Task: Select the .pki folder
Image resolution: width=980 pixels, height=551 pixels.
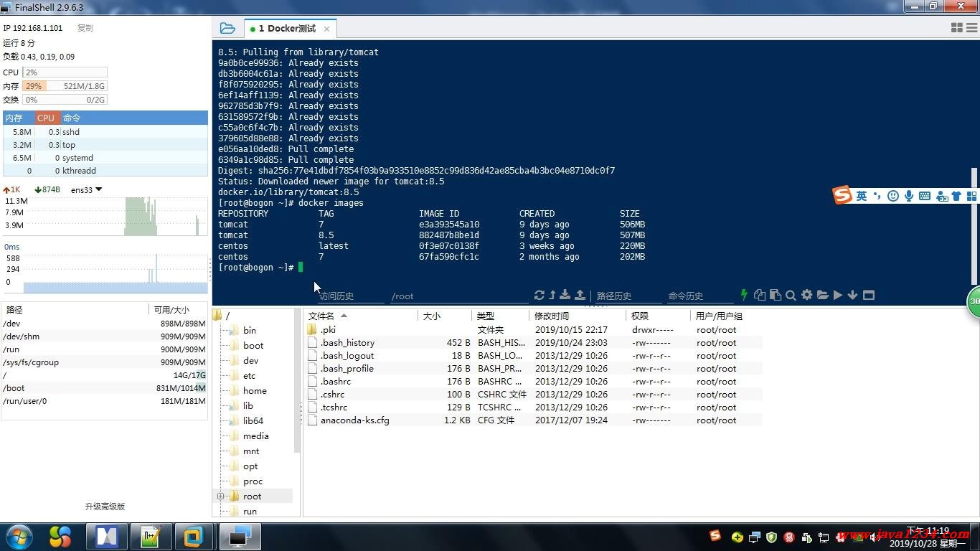Action: coord(533,330)
